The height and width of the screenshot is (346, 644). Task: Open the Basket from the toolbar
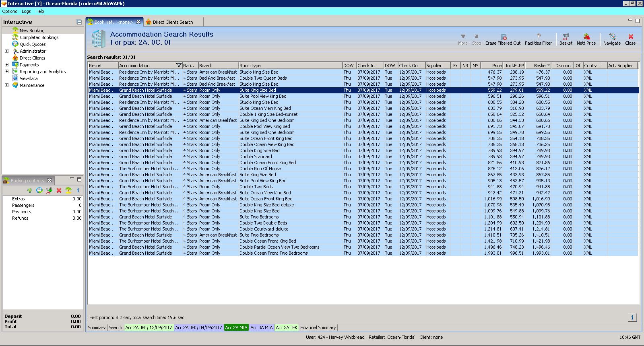[566, 37]
